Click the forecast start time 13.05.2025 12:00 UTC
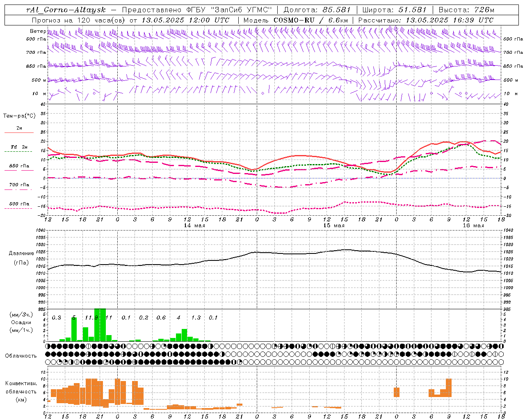Screen dimensions: 525x420 click(x=185, y=20)
